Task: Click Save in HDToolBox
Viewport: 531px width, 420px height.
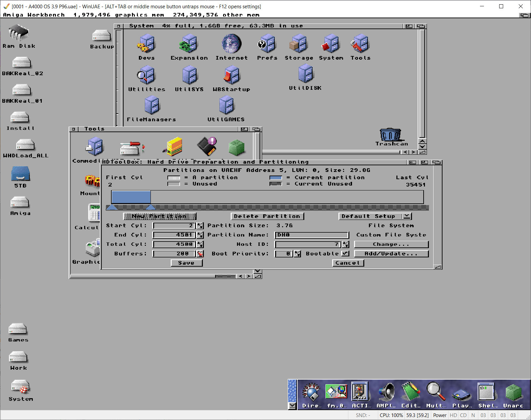Action: (x=187, y=263)
